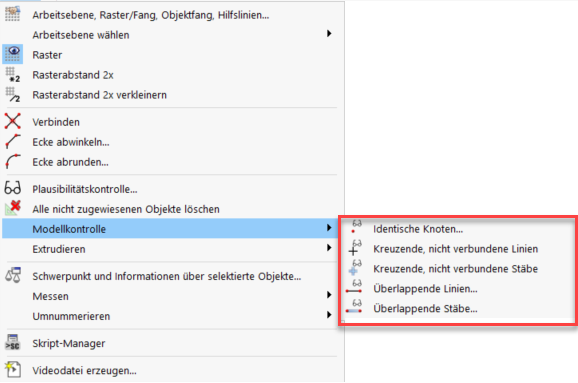Click the Skript-Manager icon
578x383 pixels.
[x=13, y=342]
